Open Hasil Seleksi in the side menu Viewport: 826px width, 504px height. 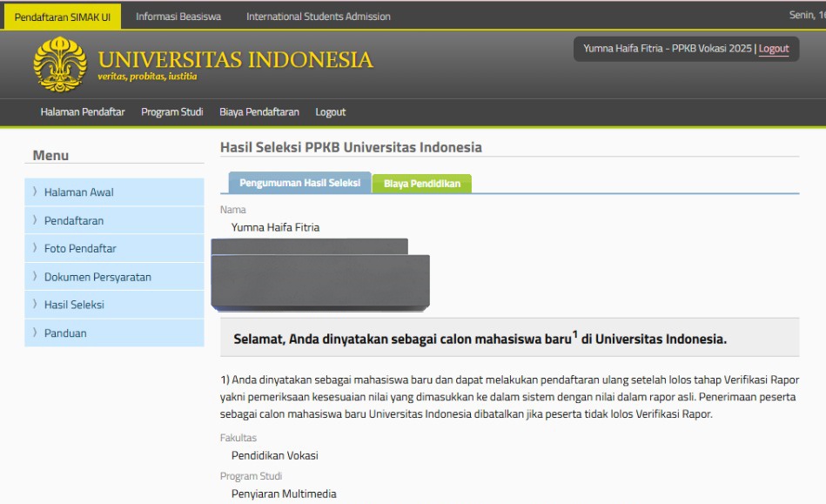tap(114, 305)
